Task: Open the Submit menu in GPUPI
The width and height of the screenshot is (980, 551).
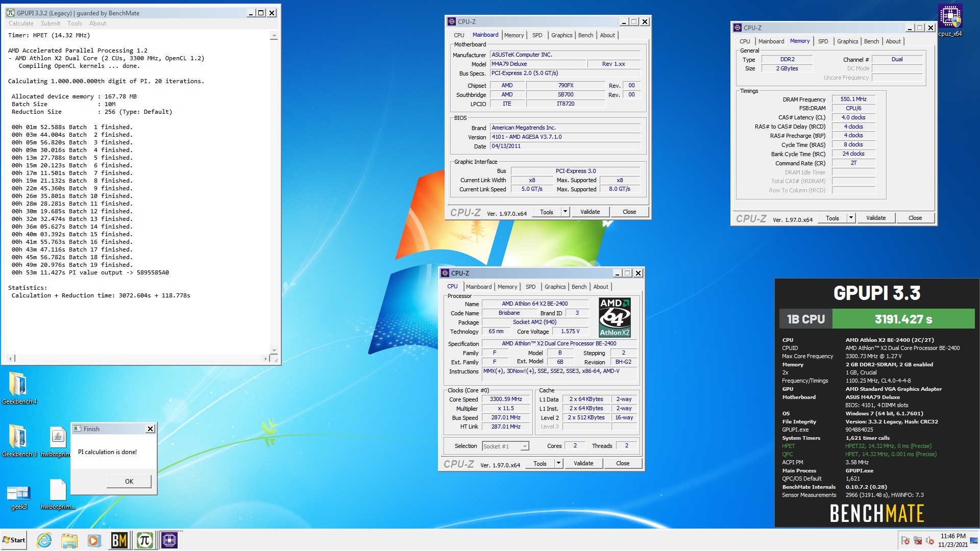Action: pos(51,23)
